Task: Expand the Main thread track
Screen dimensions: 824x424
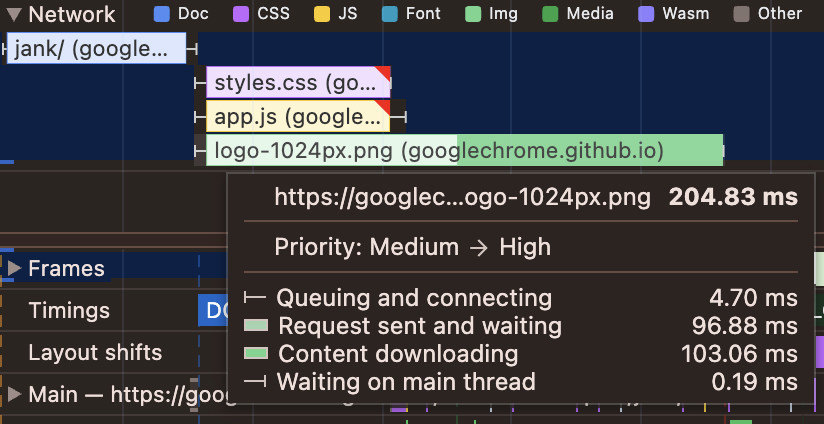Action: (14, 394)
